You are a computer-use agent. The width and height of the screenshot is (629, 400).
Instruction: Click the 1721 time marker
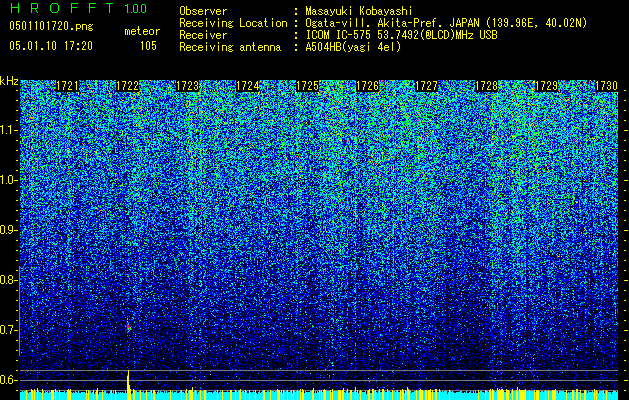click(x=67, y=86)
